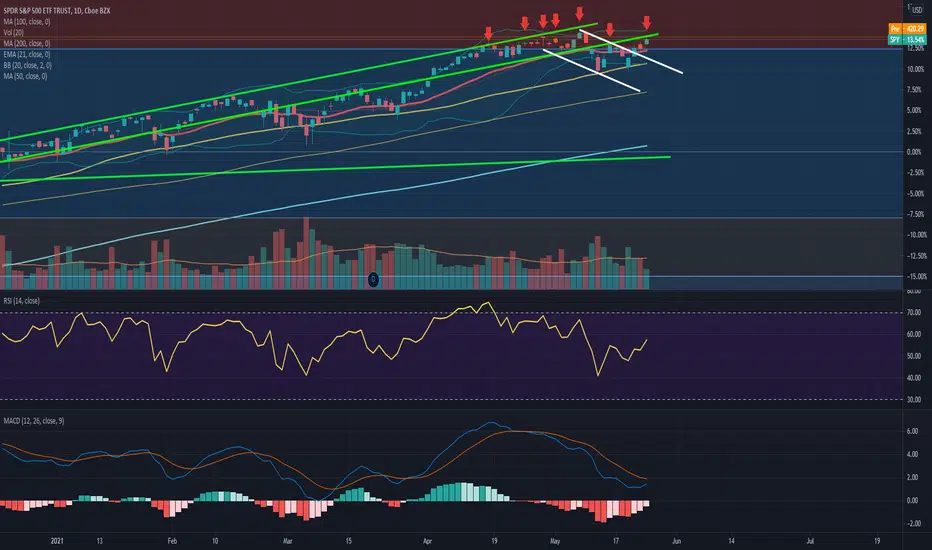Click the Jun label on time axis
The height and width of the screenshot is (550, 932).
coord(676,541)
